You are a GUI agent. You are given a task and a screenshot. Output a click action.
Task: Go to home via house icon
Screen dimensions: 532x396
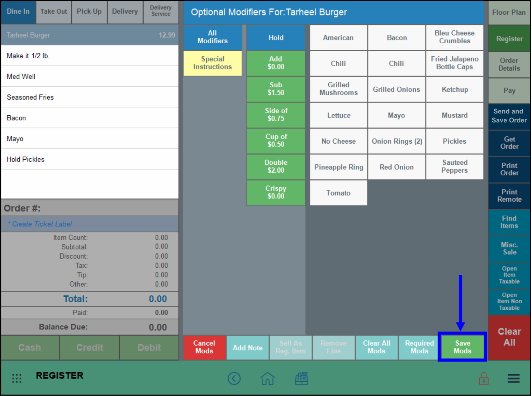pyautogui.click(x=267, y=378)
